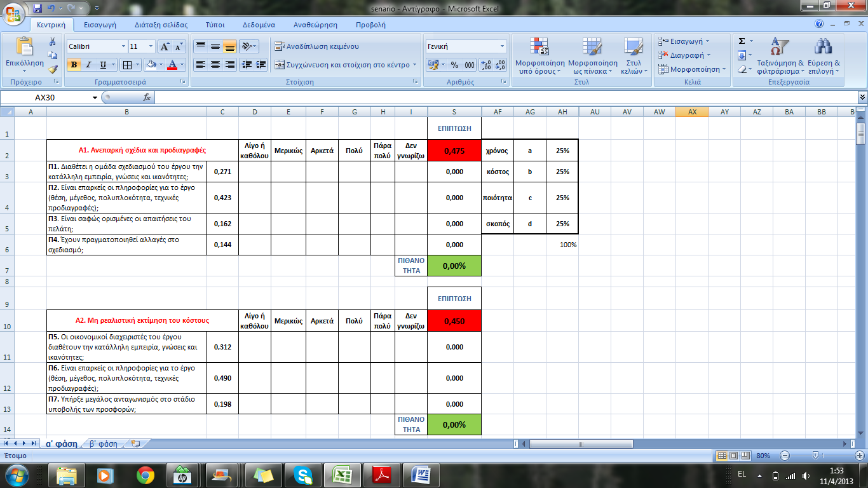Click the Μορφοποίηση ως πίνακα button
The width and height of the screenshot is (868, 488).
pyautogui.click(x=593, y=56)
